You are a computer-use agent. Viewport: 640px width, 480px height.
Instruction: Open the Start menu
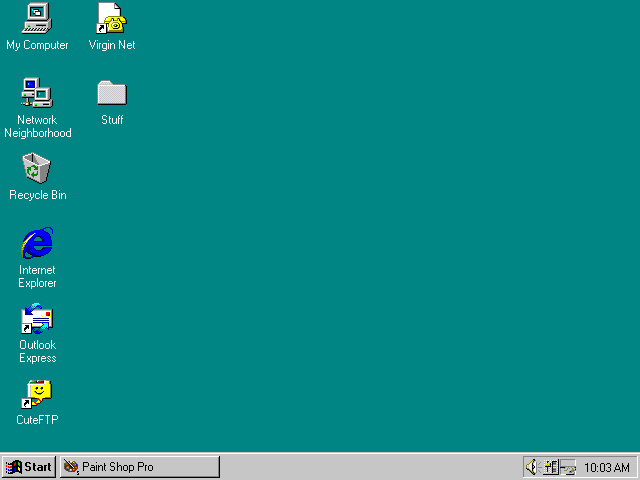[28, 467]
